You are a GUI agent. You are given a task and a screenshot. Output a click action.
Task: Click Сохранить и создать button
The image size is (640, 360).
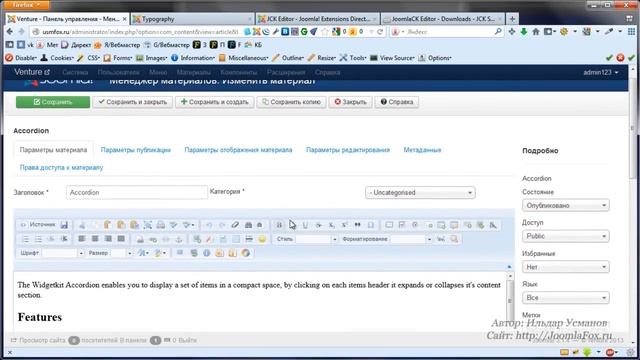[x=215, y=102]
